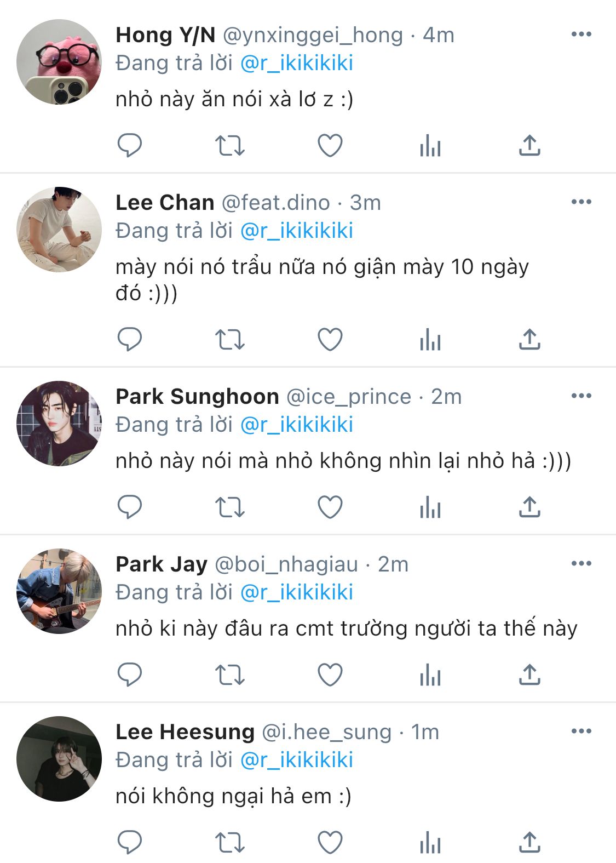Reply to Hong Y/N's tweet

click(130, 146)
